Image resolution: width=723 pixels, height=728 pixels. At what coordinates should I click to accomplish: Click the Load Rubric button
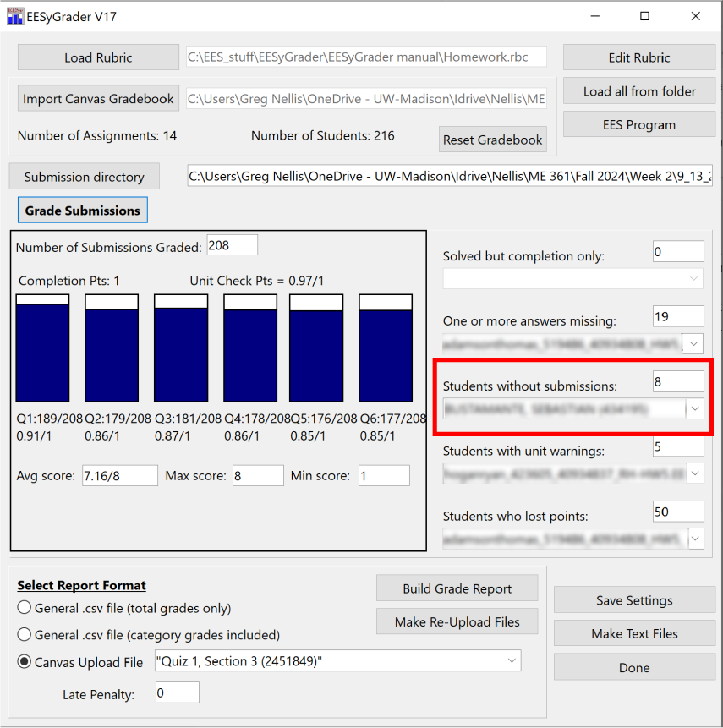click(x=98, y=57)
